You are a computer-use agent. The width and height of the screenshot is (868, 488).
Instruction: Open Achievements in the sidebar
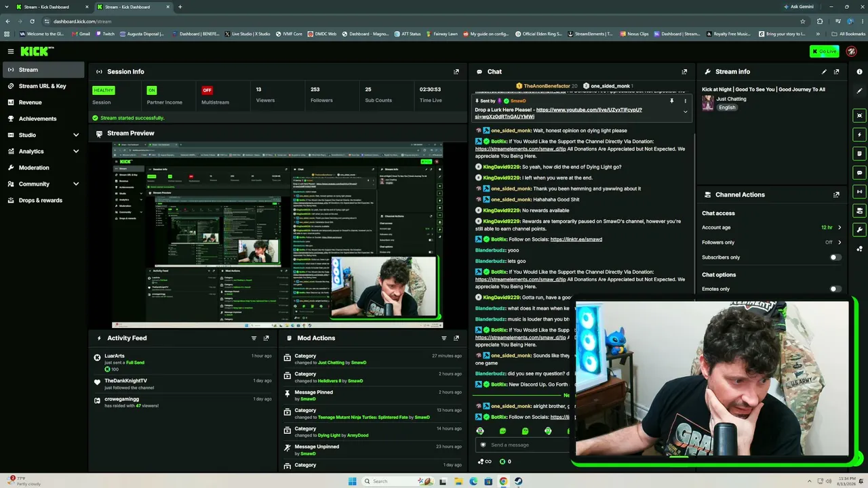[43, 119]
